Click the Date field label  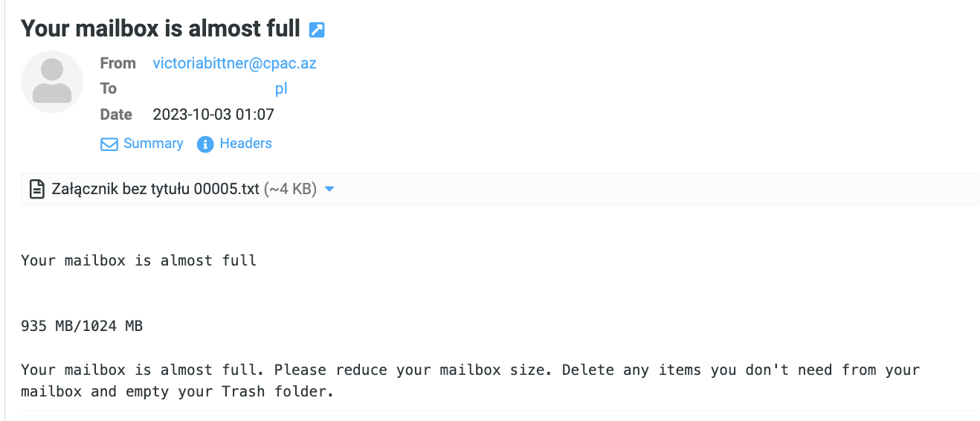pyautogui.click(x=116, y=115)
